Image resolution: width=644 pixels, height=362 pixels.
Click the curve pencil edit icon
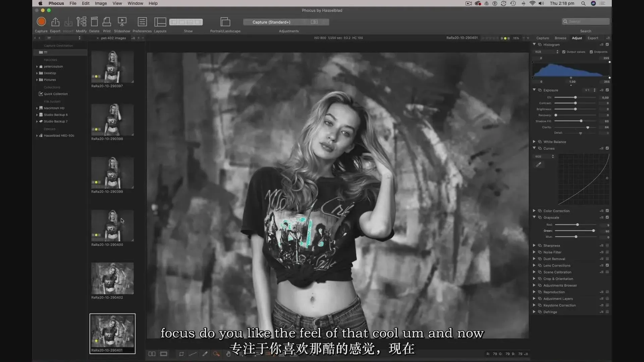pos(539,165)
